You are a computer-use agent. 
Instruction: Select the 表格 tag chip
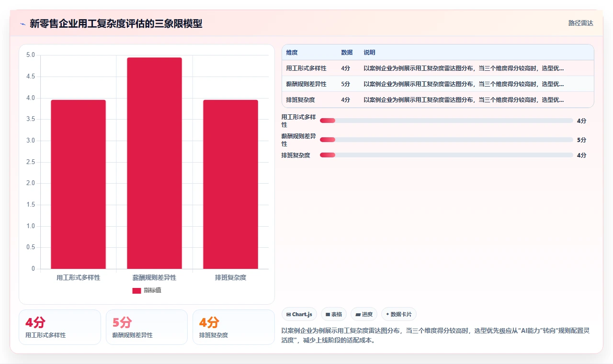(334, 314)
